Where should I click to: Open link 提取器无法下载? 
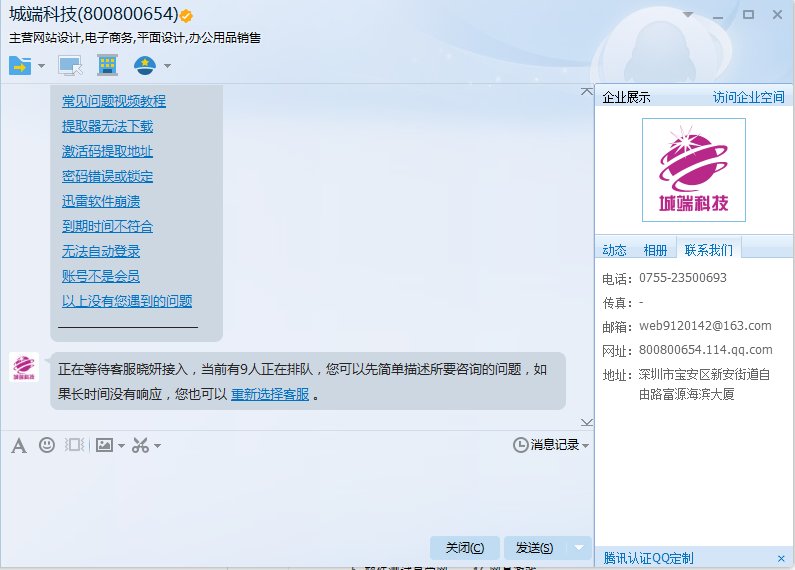tap(107, 126)
